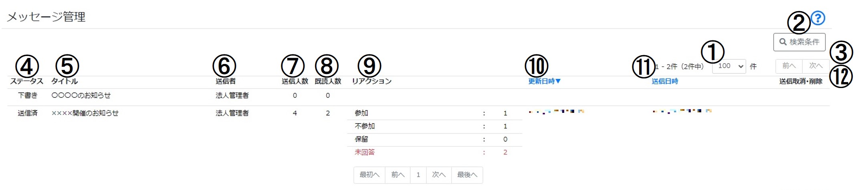This screenshot has width=868, height=190.
Task: Open the 100 件 page size dropdown
Action: click(x=729, y=66)
